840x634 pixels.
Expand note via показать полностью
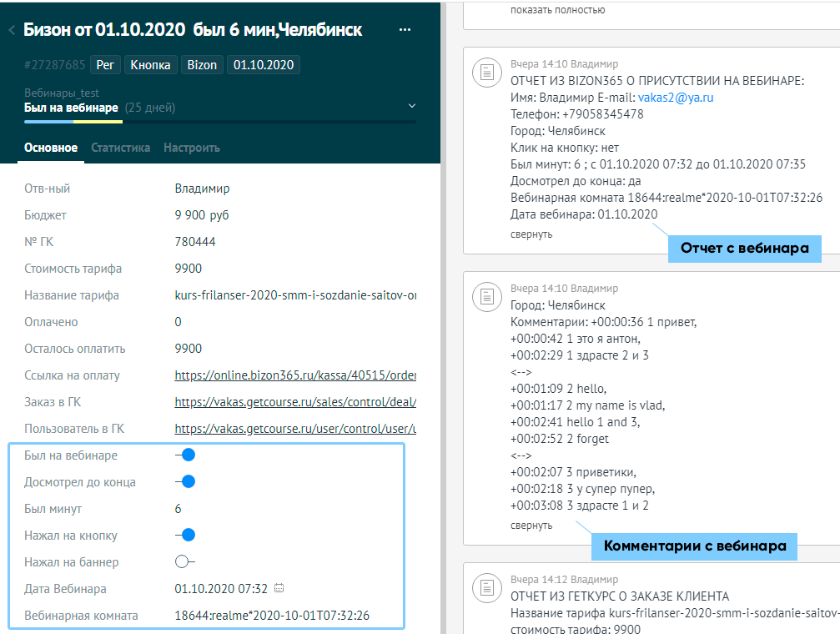pos(557,11)
